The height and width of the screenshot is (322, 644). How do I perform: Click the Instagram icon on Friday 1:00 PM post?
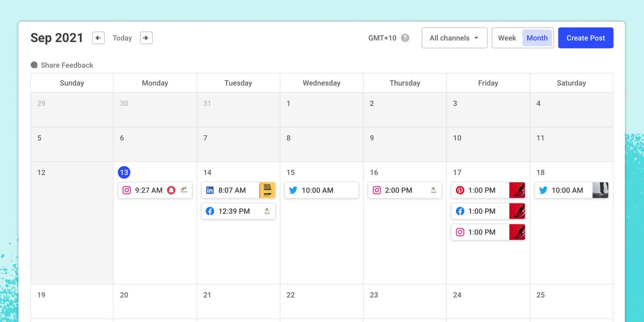click(460, 232)
